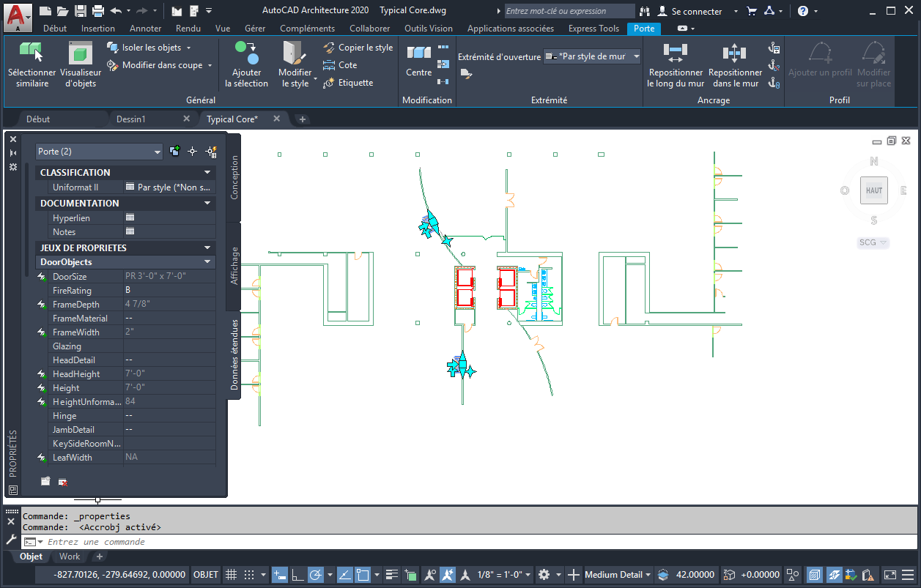The height and width of the screenshot is (588, 921).
Task: Toggle dynamic input in status bar
Action: point(280,575)
